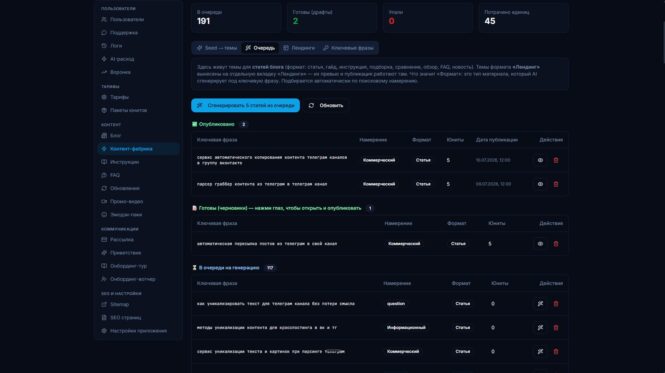Click the 'Коммерческий' badge in 'парсер граббер' row
The height and width of the screenshot is (373, 665).
tap(379, 184)
